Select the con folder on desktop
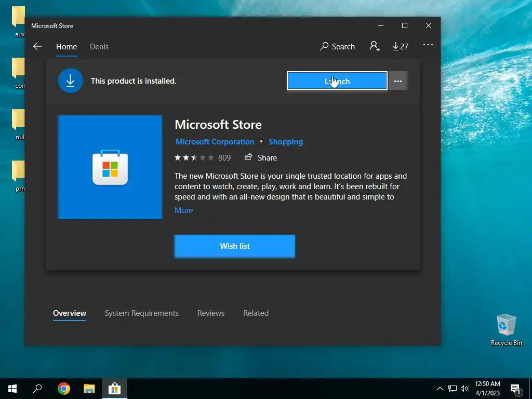The height and width of the screenshot is (399, 532). coord(18,73)
